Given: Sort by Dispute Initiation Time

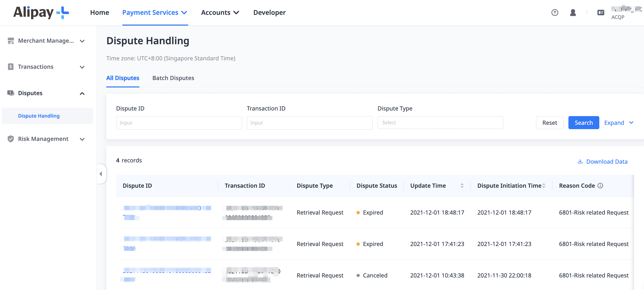Looking at the screenshot, I should click(x=543, y=186).
